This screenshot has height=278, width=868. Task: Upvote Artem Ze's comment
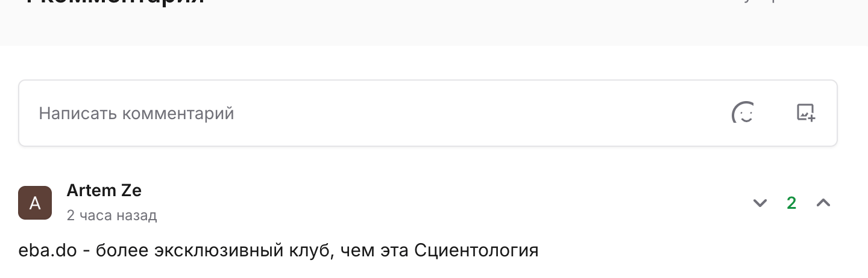click(x=823, y=203)
